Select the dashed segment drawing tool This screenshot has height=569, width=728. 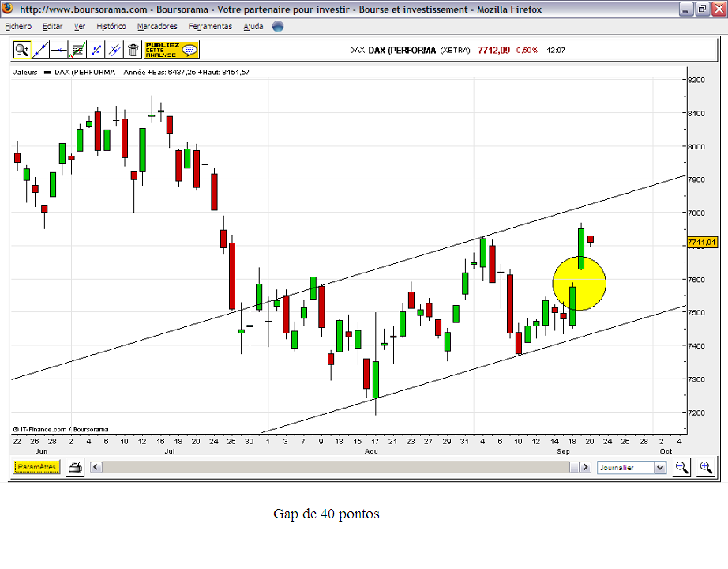click(96, 50)
